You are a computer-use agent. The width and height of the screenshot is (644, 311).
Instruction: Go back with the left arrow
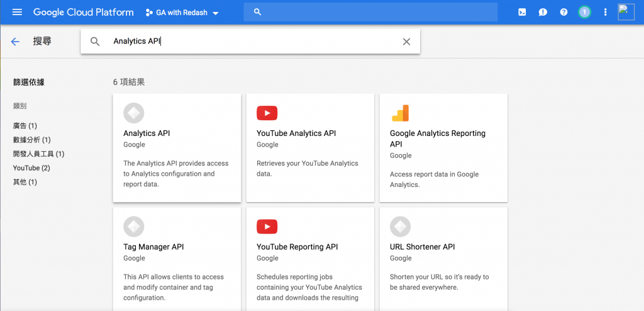pos(15,42)
